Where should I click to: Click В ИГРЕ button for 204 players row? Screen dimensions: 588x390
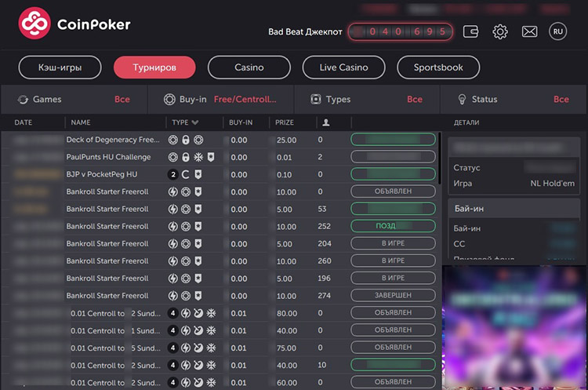pyautogui.click(x=393, y=243)
